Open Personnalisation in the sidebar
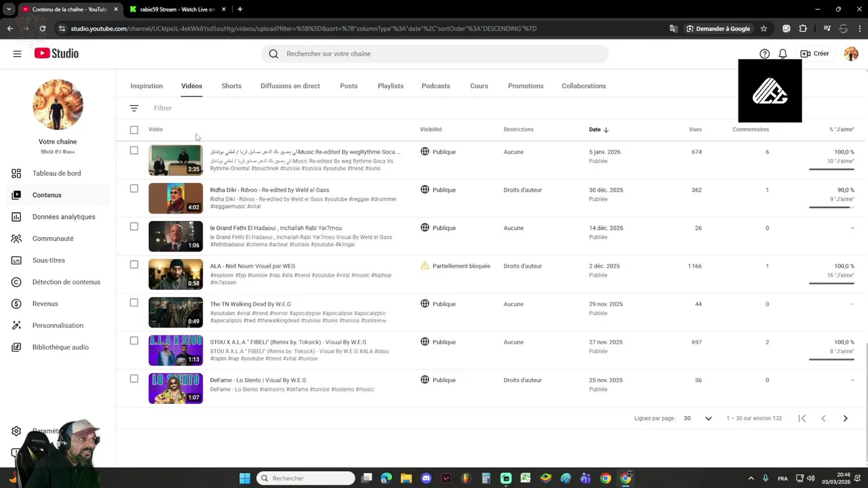This screenshot has height=488, width=868. point(58,325)
